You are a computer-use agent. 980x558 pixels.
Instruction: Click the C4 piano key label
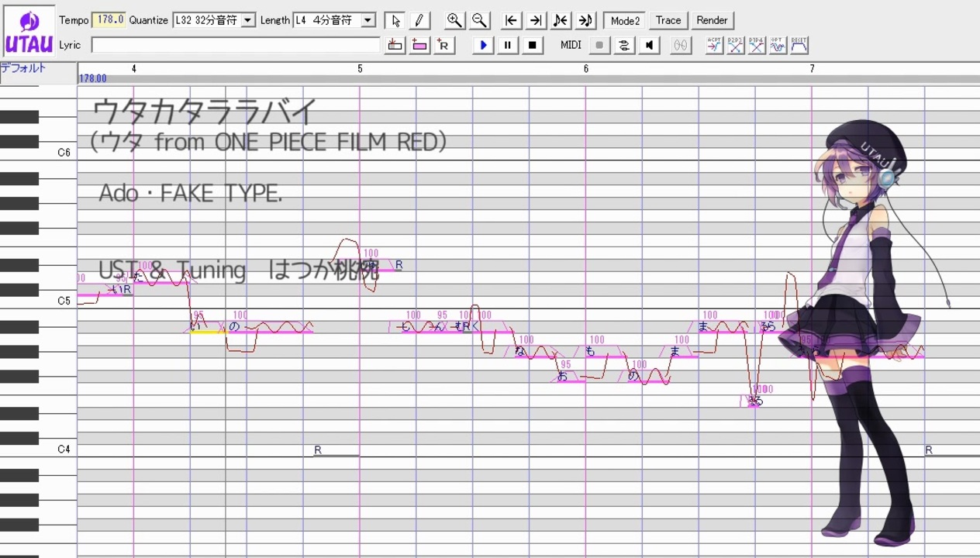64,449
